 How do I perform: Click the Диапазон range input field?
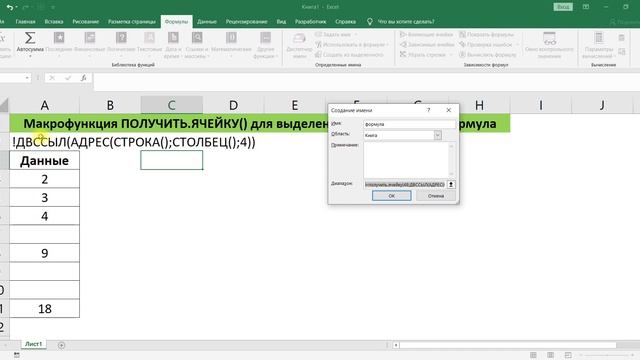tap(405, 184)
